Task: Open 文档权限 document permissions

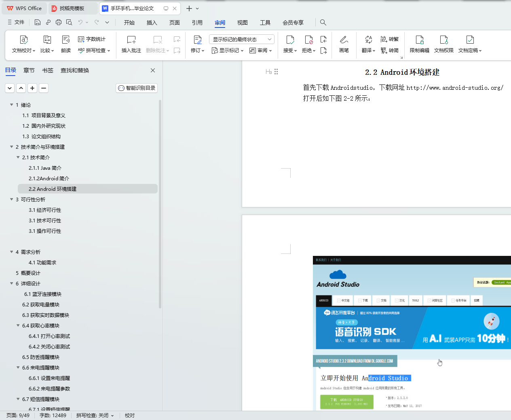Action: (444, 44)
